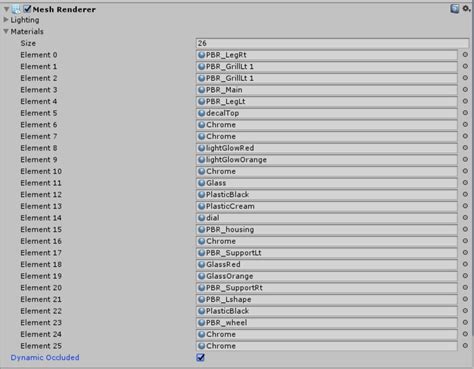Select the PBR_Lshape material slot
Screen dimensions: 474x369
tap(327, 299)
